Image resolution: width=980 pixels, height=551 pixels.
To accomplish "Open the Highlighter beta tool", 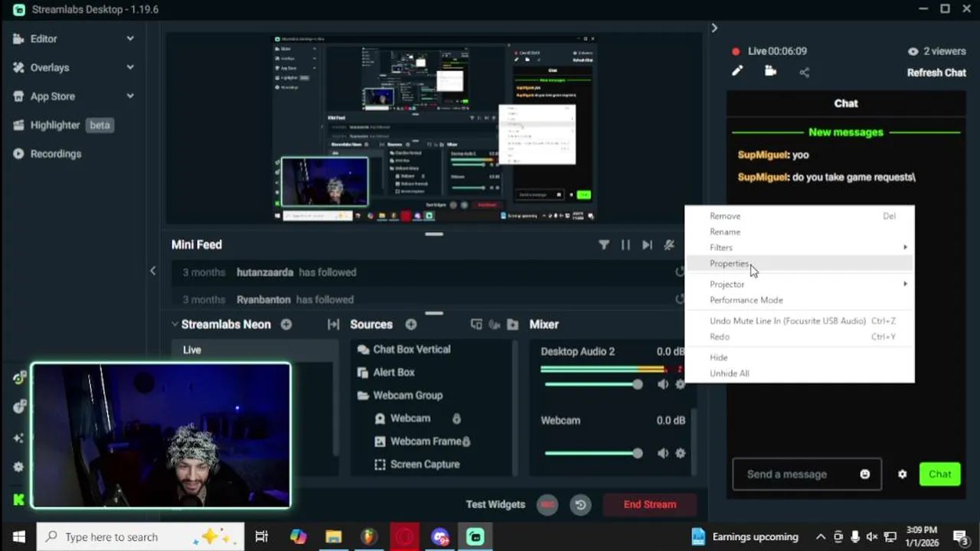I will (62, 125).
